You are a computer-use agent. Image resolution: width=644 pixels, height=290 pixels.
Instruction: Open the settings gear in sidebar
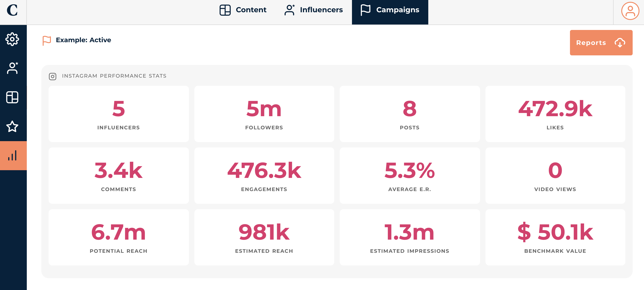click(12, 39)
